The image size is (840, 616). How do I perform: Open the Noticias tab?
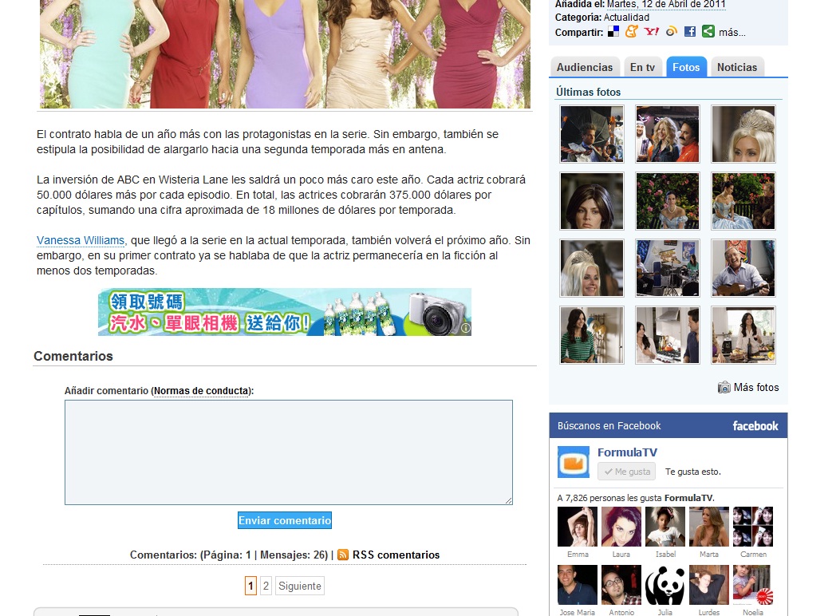(x=736, y=68)
